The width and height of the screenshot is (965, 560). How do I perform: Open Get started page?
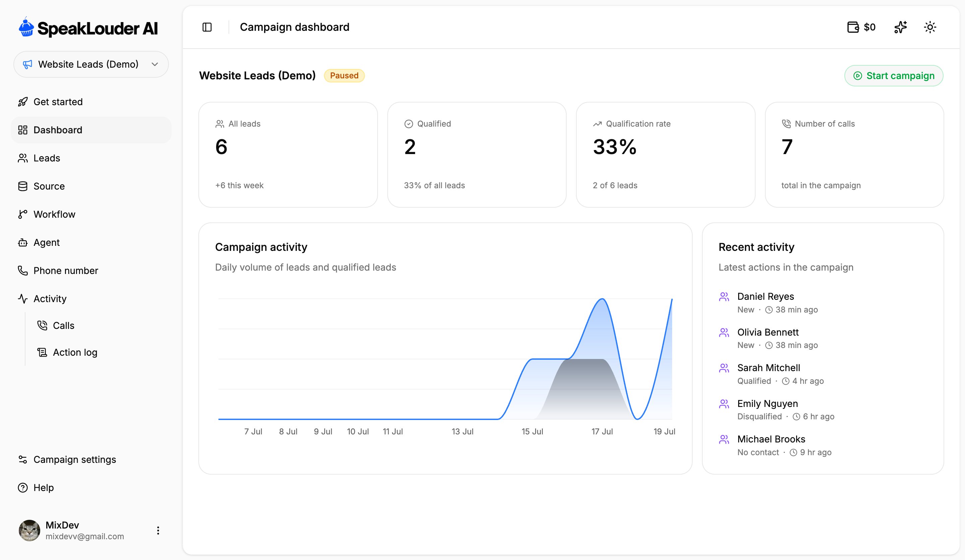coord(91,102)
